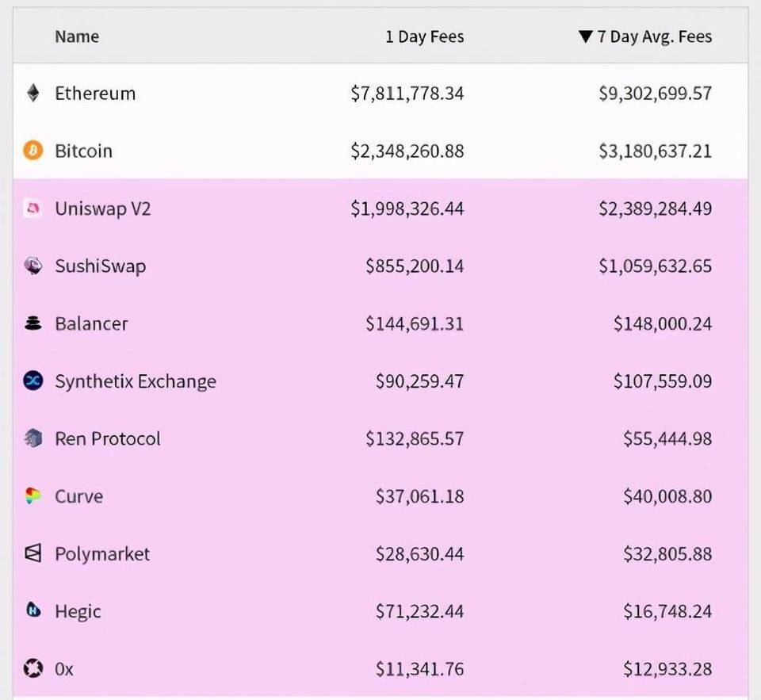Click the Polymarket logo icon
This screenshot has width=761, height=700.
33,554
